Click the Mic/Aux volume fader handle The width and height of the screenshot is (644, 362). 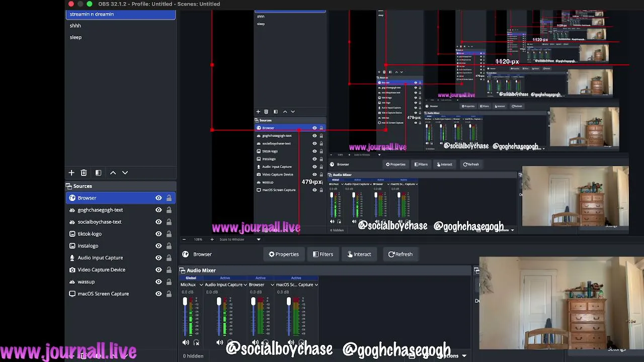pyautogui.click(x=185, y=302)
